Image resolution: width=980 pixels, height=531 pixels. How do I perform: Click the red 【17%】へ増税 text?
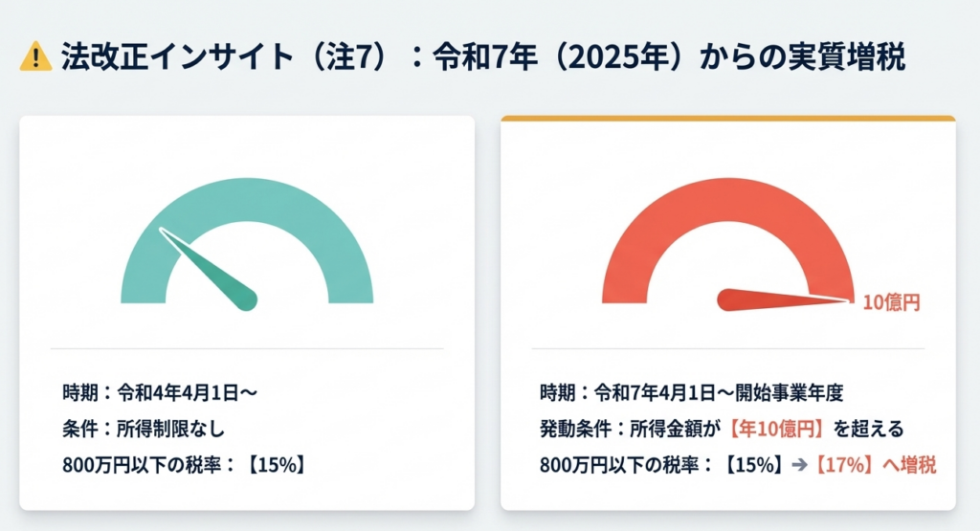click(x=874, y=466)
